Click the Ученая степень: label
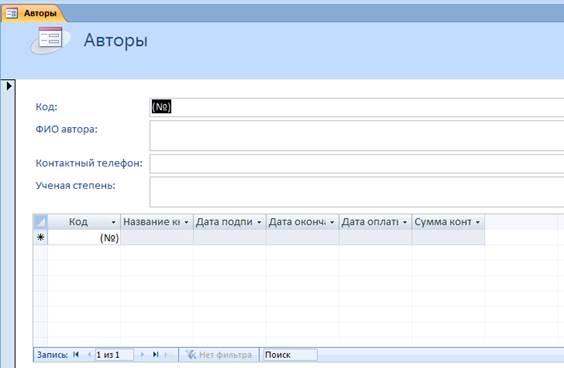Screen dimensions: 564x368 coord(76,186)
